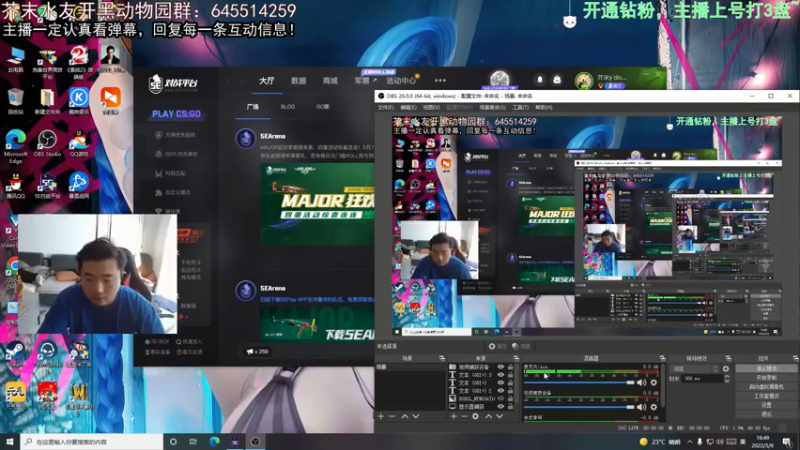Open the QQ游戏 desktop shortcut
800x450 pixels.
[79, 143]
